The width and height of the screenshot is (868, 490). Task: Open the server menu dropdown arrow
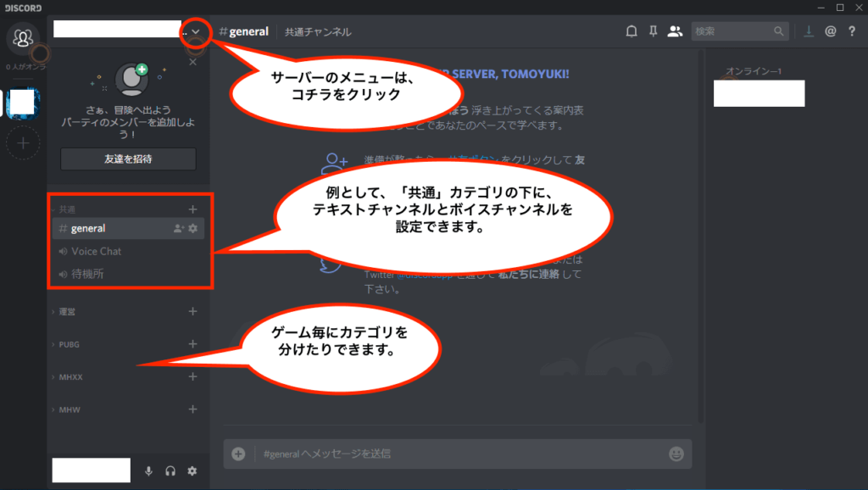(197, 31)
